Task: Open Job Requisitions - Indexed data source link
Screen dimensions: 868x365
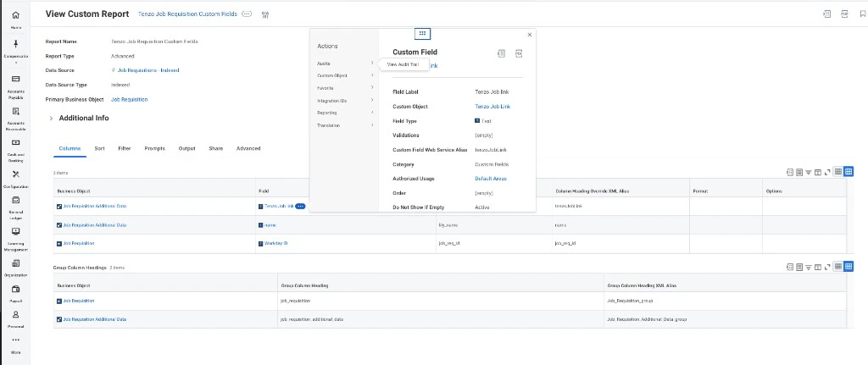Action: click(x=148, y=70)
